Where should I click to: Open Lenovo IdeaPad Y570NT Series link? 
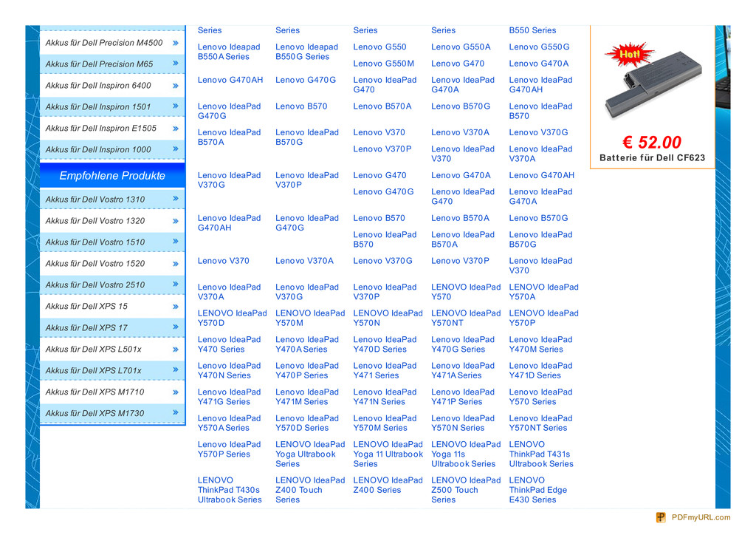tap(540, 423)
